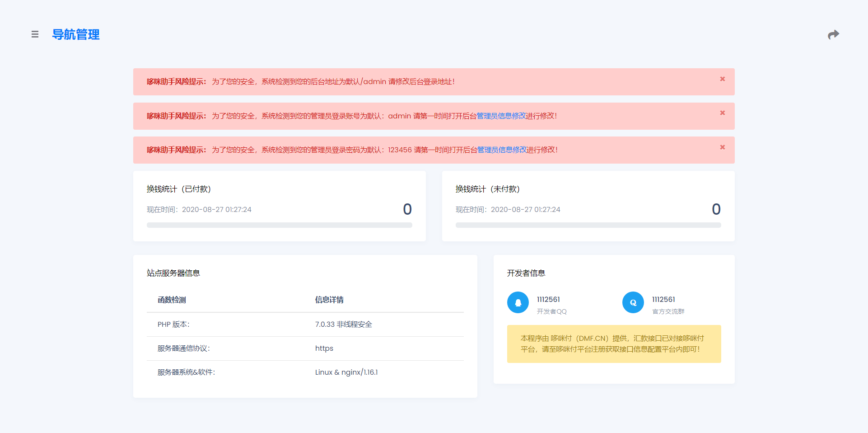Select the 信息详情 column header
Image resolution: width=868 pixels, height=433 pixels.
click(329, 300)
